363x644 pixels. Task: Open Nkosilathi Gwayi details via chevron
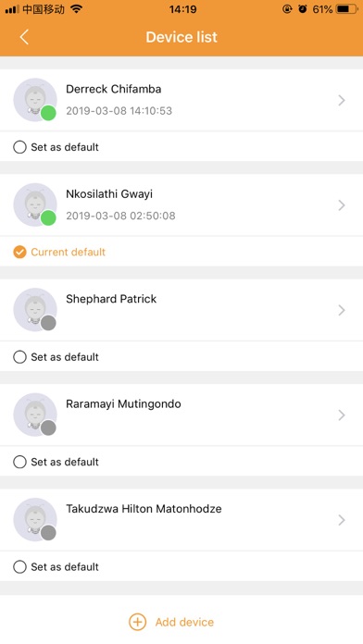point(342,204)
